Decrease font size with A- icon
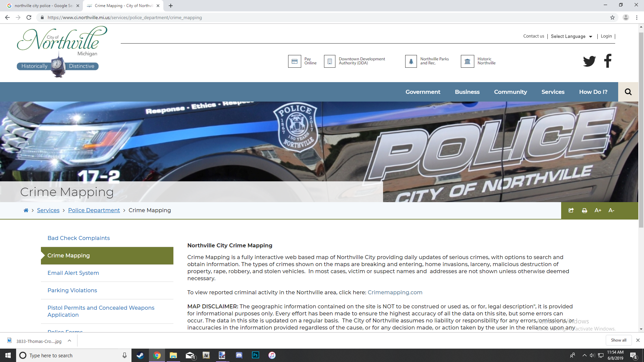The width and height of the screenshot is (644, 362). [x=611, y=210]
